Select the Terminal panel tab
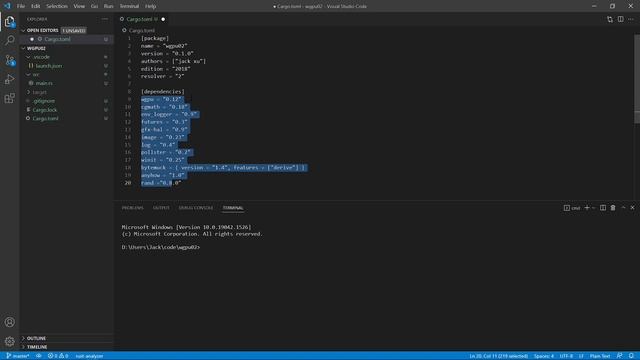This screenshot has height=360, width=640. click(233, 208)
